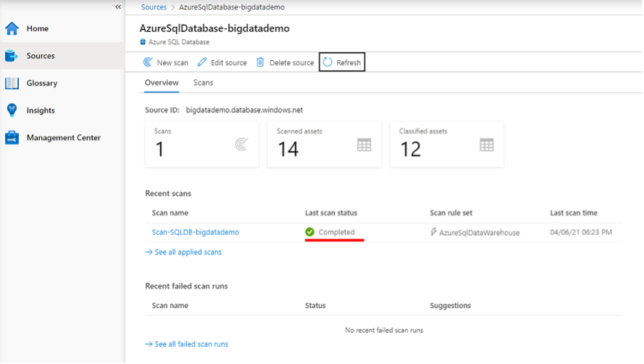Click the Last scan time column header
644x364 pixels.
point(574,213)
